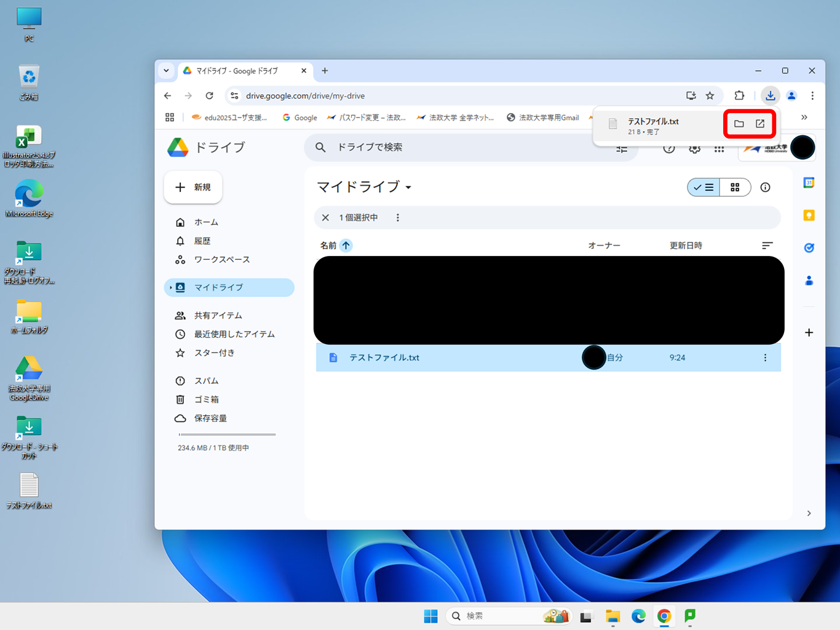The height and width of the screenshot is (630, 840).
Task: Click Chrome downloads icon in toolbar
Action: 770,95
